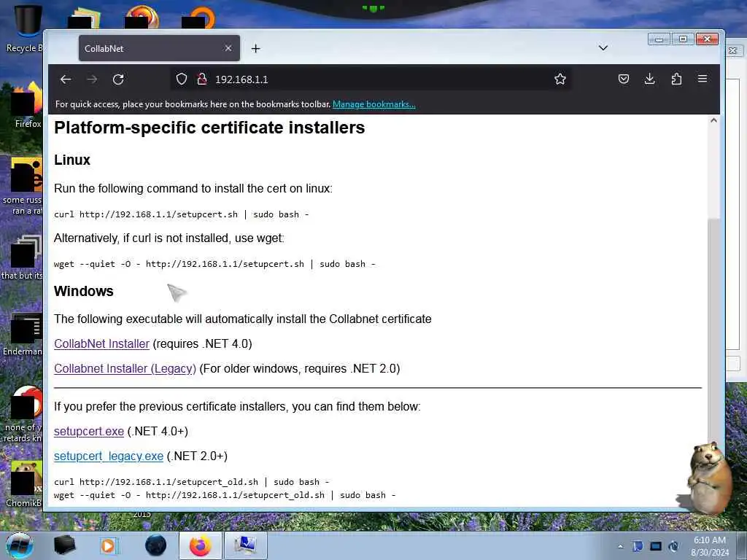Click the wget setupcert_old.sh command
Image resolution: width=747 pixels, height=560 pixels.
click(x=225, y=495)
